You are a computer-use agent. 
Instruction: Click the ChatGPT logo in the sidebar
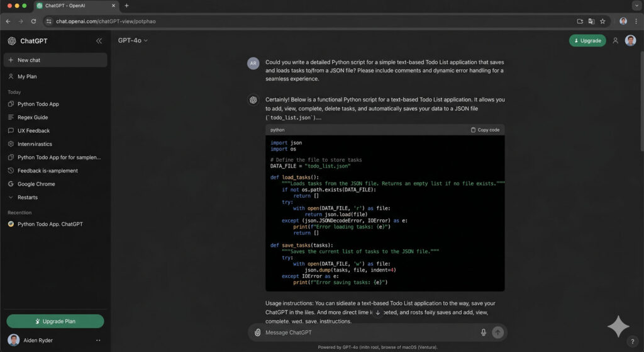tap(12, 41)
